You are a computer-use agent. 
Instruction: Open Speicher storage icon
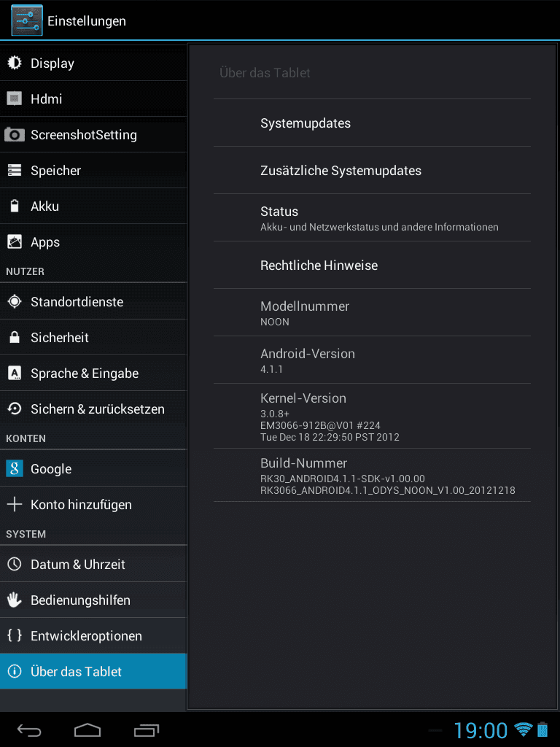click(15, 170)
